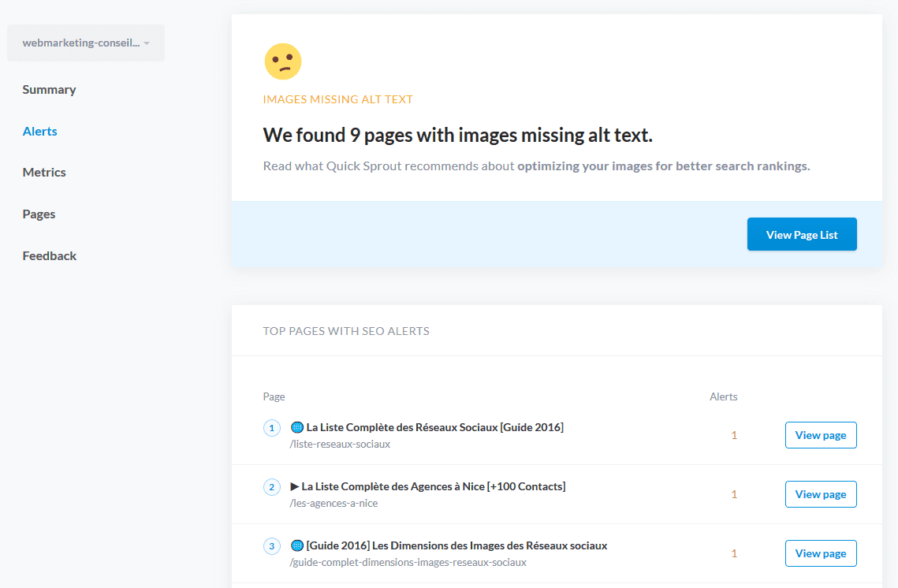The height and width of the screenshot is (588, 898).
Task: Click the globe icon beside [Guide 2016] Les Dimensions
Action: [x=296, y=545]
